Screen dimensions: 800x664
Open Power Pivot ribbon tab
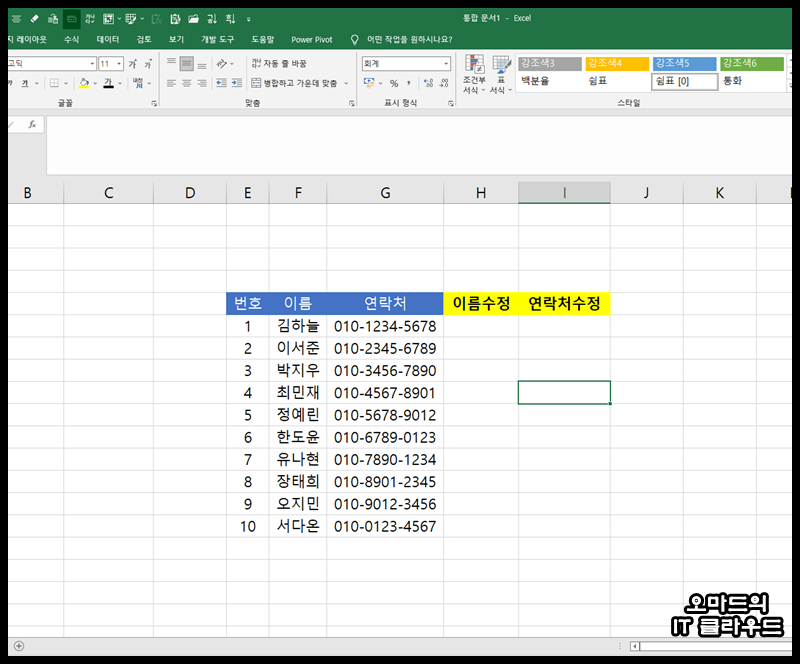tap(311, 39)
